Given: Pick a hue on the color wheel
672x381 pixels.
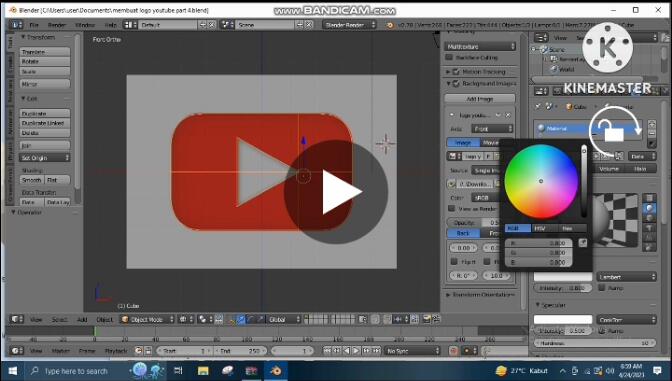Looking at the screenshot, I should click(x=541, y=181).
